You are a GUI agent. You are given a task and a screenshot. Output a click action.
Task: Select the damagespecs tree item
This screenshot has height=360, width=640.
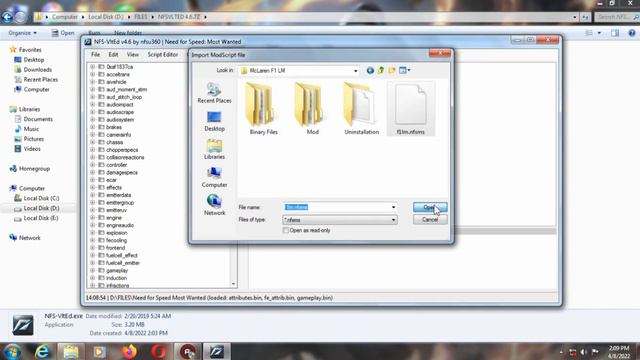pos(122,172)
